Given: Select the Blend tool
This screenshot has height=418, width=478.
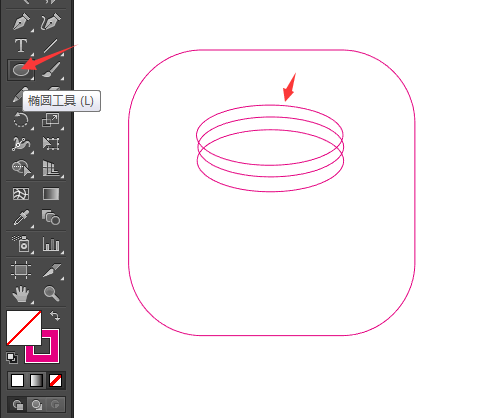Looking at the screenshot, I should (x=51, y=218).
